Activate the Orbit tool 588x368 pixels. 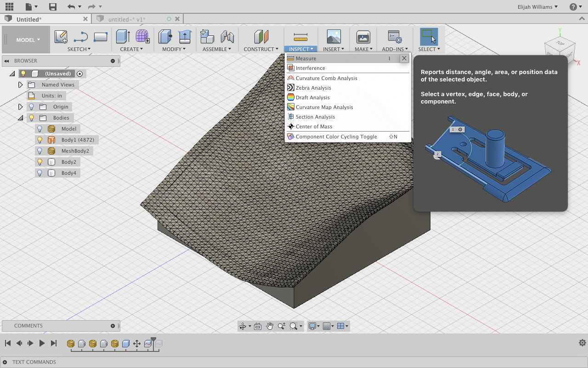coord(243,326)
